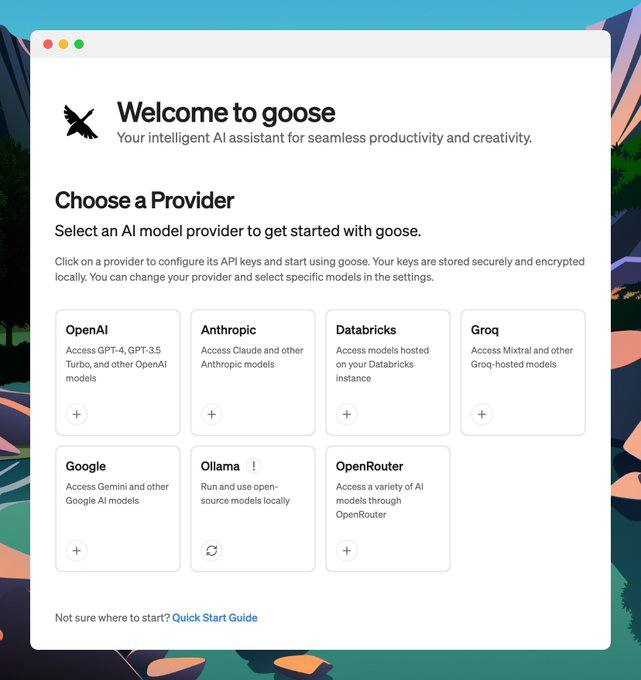Click 'Run and use open-source models locally' text
This screenshot has height=680, width=641.
pyautogui.click(x=245, y=494)
